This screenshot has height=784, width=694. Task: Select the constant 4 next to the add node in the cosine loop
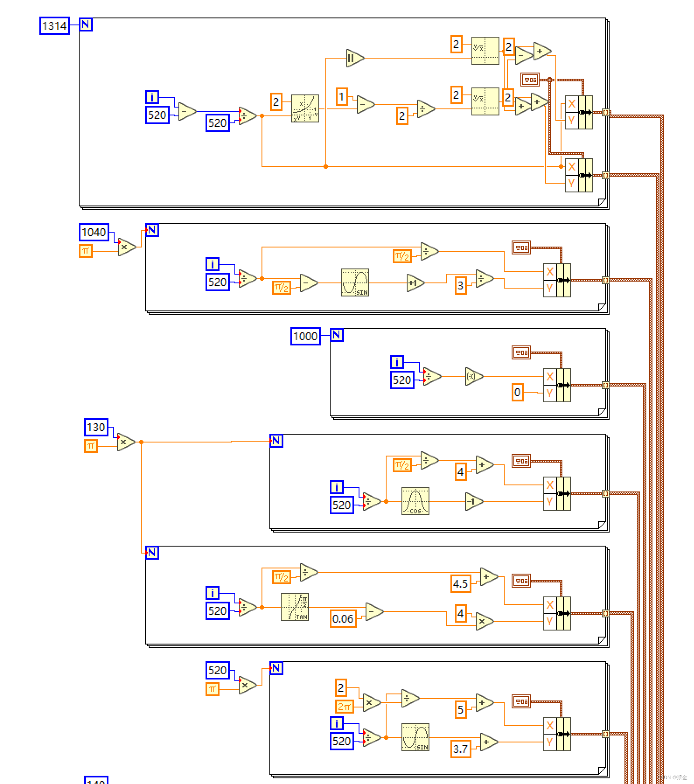pyautogui.click(x=460, y=472)
